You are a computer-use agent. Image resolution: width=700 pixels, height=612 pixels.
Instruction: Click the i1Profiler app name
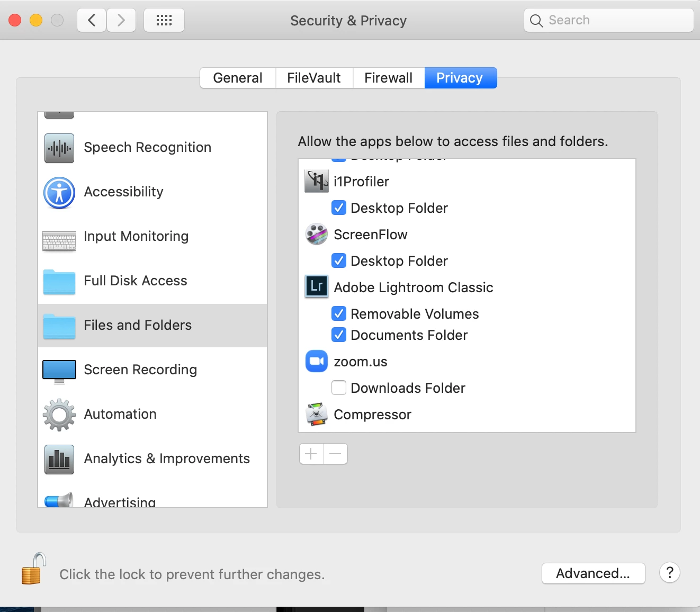(x=362, y=182)
